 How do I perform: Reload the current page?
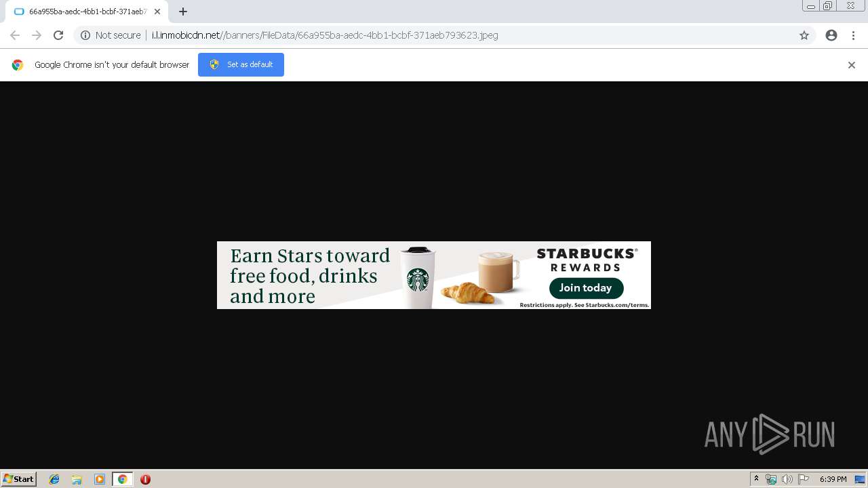point(58,35)
